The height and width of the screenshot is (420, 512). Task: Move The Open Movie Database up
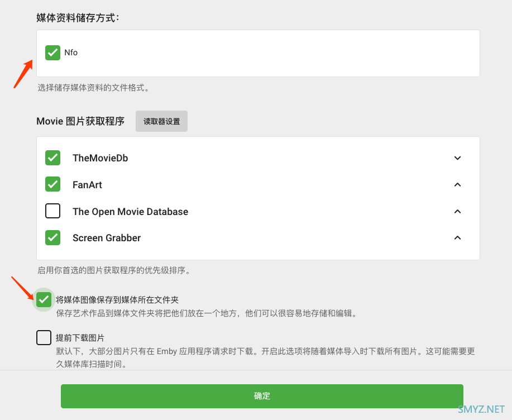pos(457,212)
